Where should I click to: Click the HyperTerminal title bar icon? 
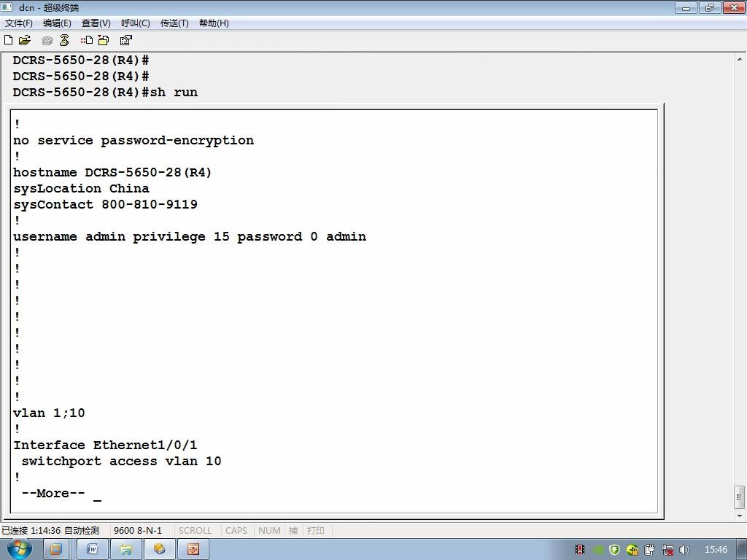7,7
